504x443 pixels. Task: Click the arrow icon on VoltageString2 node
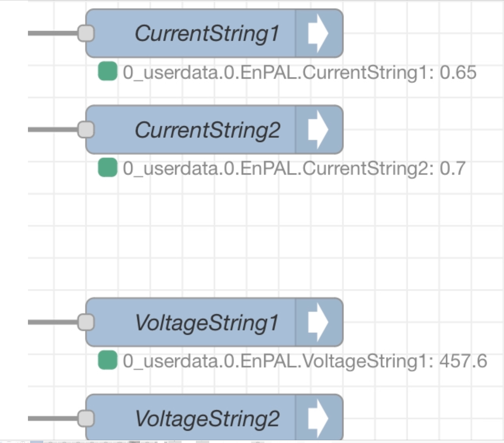coord(318,419)
